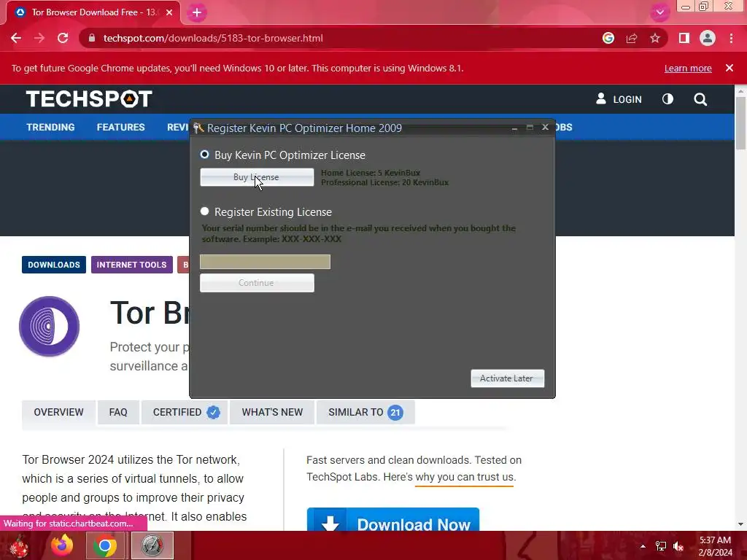Click Activate Later button

coord(508,378)
